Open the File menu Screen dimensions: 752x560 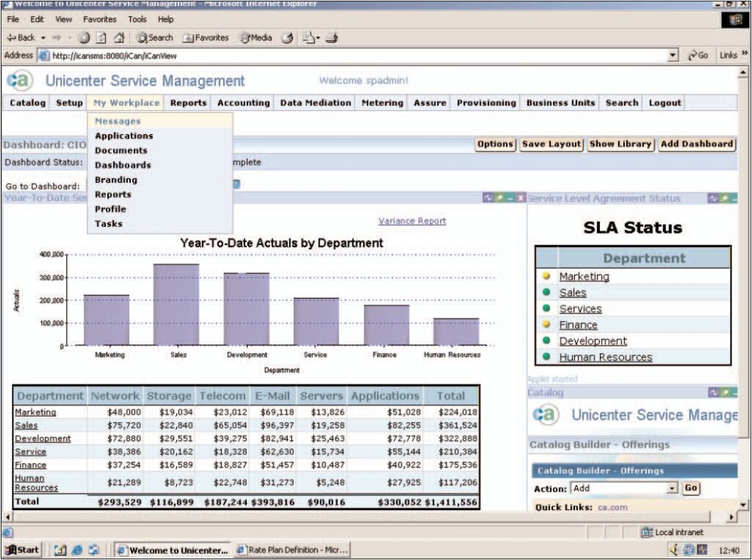[x=13, y=19]
